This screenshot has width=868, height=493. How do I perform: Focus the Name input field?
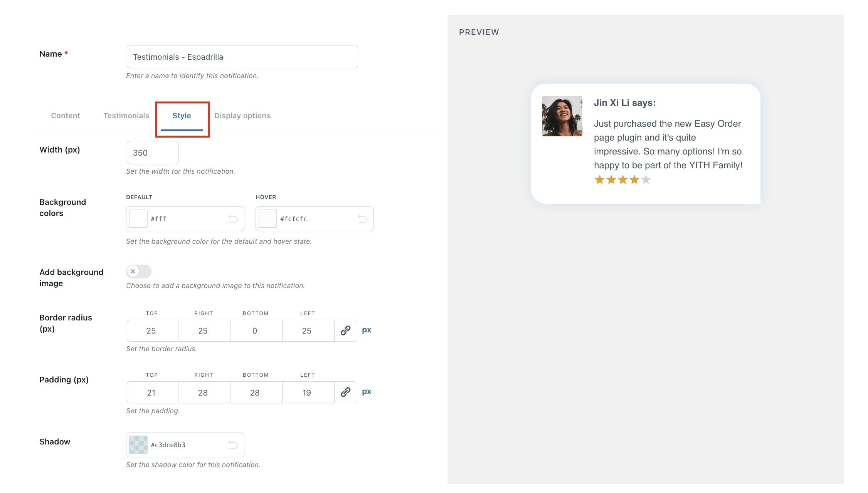[x=242, y=57]
